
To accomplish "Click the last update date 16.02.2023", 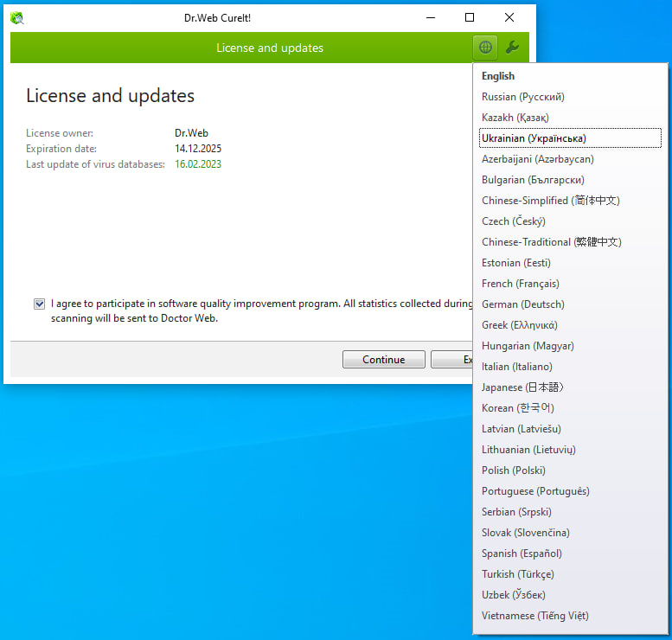I will pyautogui.click(x=198, y=164).
